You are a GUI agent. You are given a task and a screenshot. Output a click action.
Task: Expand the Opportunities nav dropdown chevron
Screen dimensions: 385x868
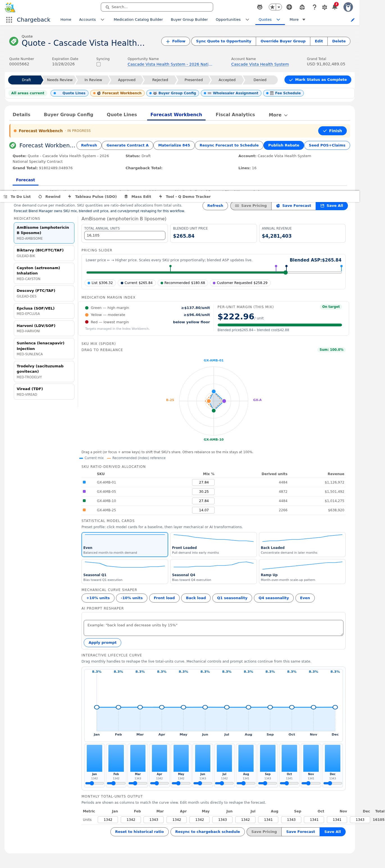point(247,20)
